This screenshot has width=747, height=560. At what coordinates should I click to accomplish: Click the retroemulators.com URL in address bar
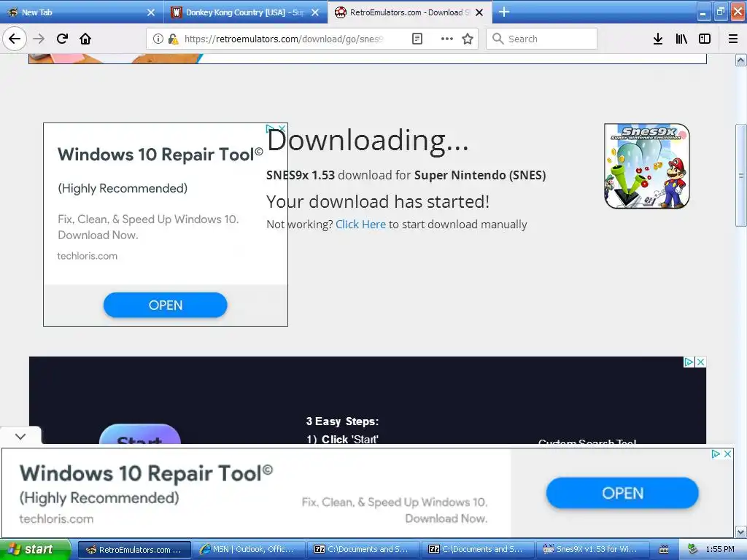[x=284, y=39]
